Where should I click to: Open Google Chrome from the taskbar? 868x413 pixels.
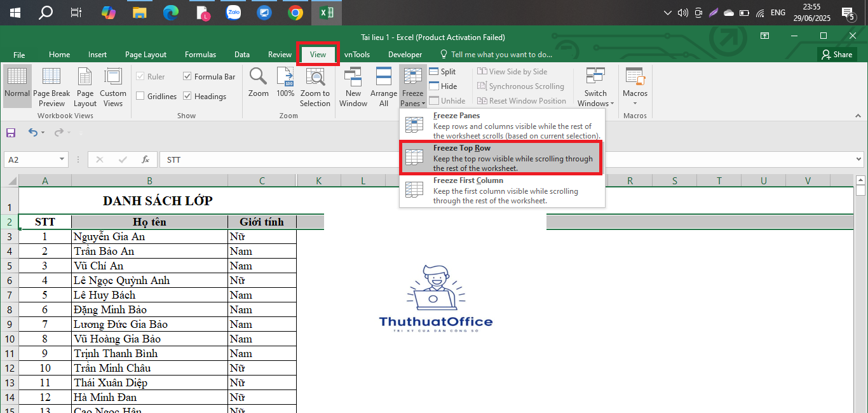[295, 12]
